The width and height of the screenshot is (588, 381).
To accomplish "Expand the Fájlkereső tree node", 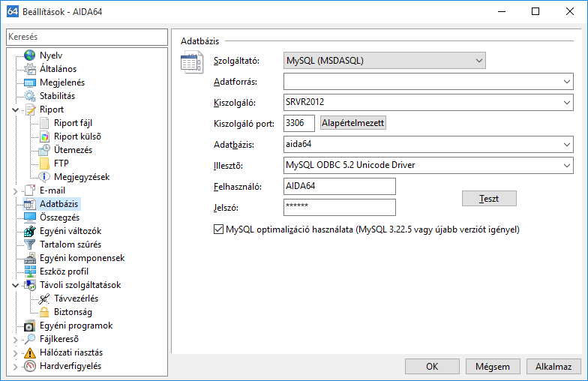I will [x=15, y=339].
